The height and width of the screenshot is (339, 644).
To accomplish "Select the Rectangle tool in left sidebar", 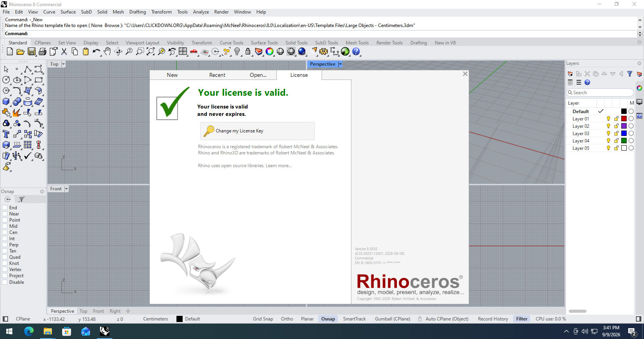I will [x=39, y=80].
